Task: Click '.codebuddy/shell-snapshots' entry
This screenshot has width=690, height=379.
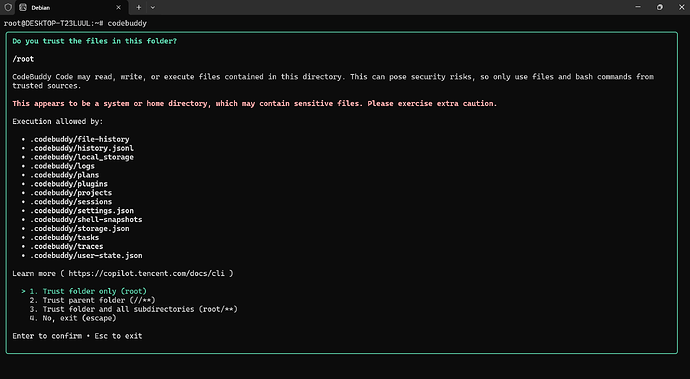Action: (x=86, y=220)
